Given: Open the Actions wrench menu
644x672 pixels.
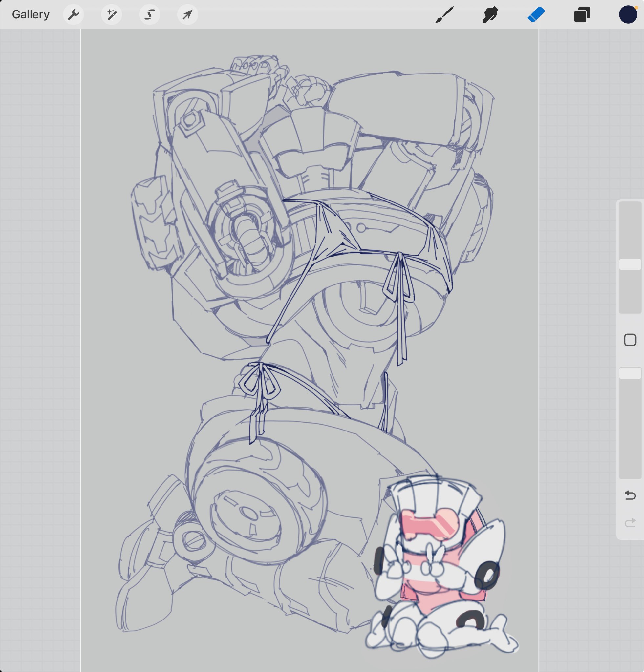Looking at the screenshot, I should (74, 14).
